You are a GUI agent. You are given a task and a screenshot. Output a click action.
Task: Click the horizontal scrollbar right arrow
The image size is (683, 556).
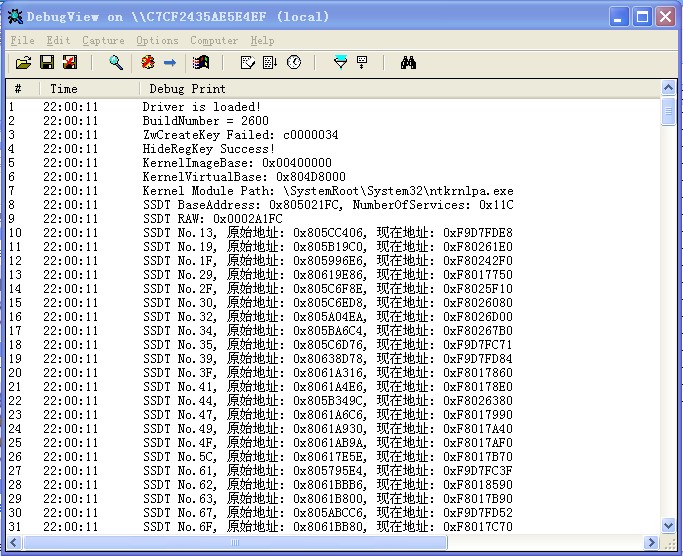pos(651,542)
